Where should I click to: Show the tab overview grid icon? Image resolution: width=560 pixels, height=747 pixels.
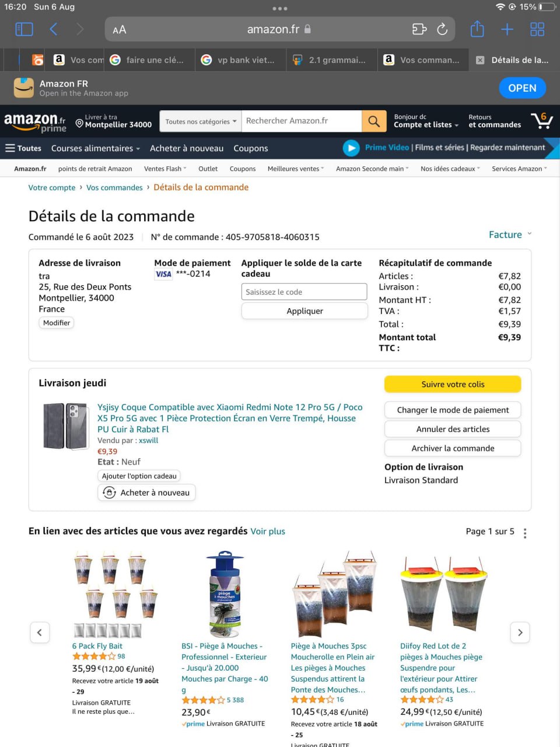pyautogui.click(x=537, y=29)
